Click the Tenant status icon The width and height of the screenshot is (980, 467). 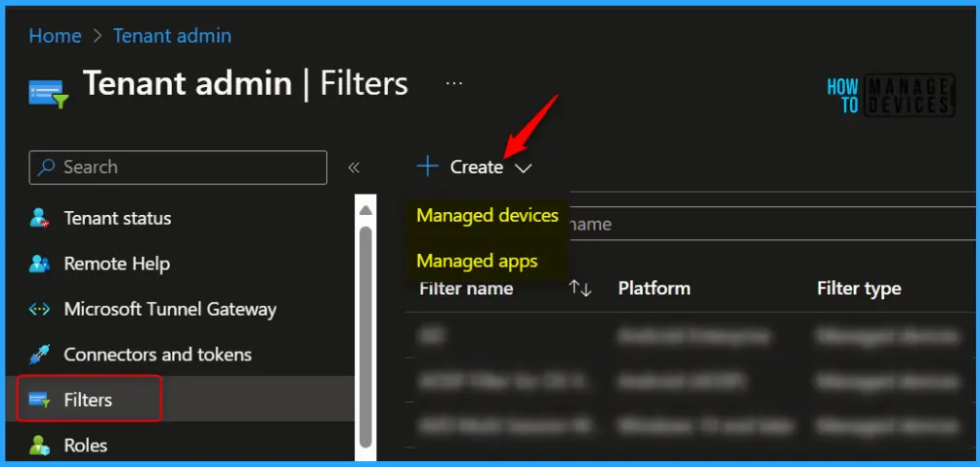point(39,219)
